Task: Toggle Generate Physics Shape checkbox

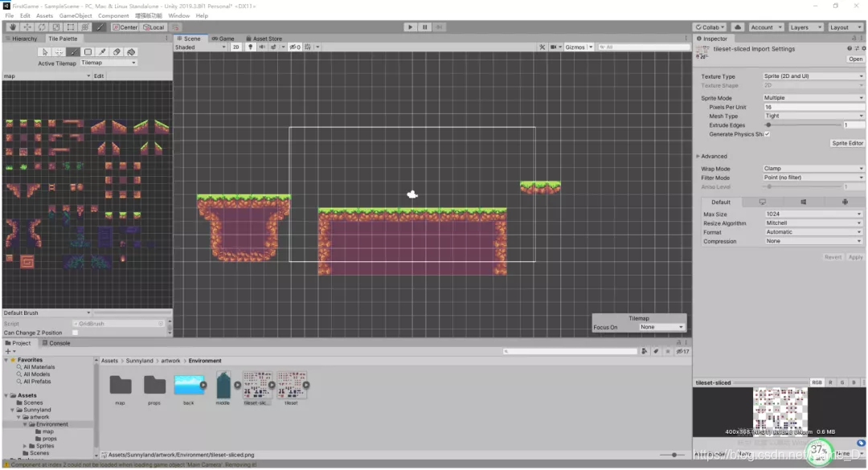Action: click(768, 134)
